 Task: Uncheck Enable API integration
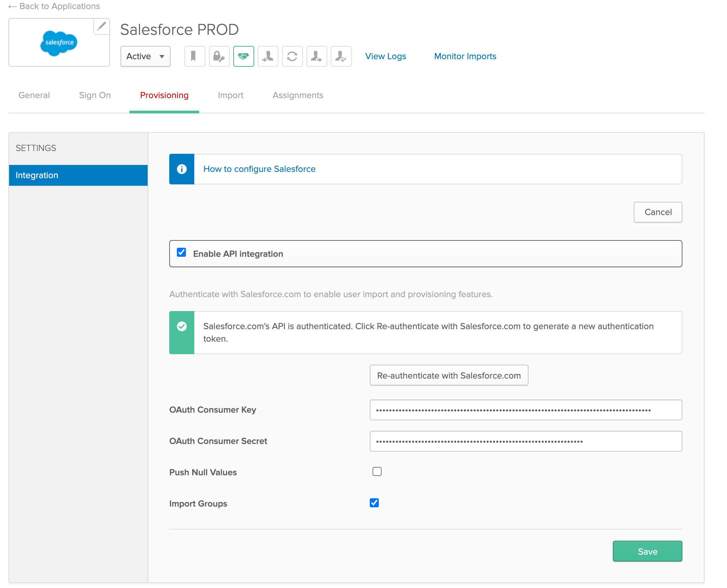coord(181,253)
